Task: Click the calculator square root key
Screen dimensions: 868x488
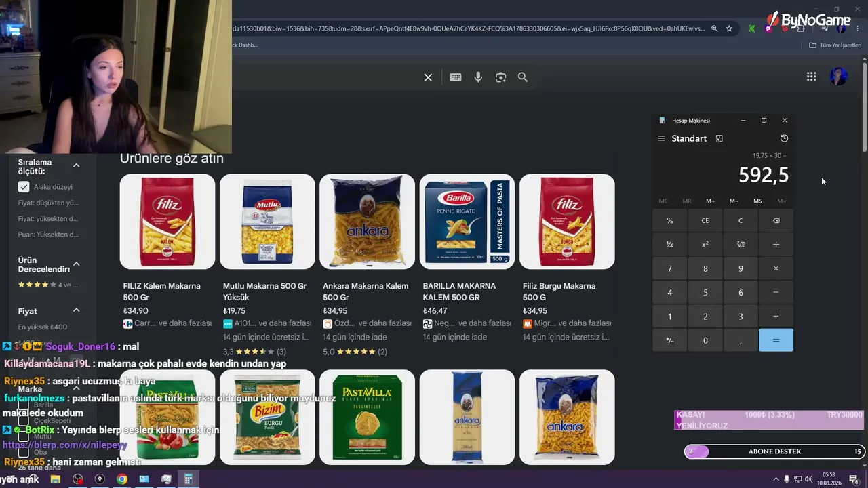Action: coord(741,244)
